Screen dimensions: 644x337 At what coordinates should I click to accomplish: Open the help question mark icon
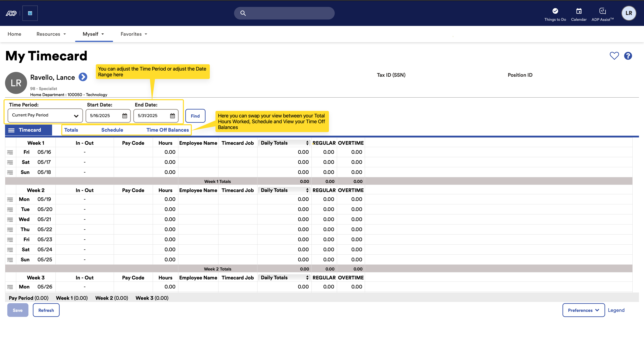tap(628, 56)
